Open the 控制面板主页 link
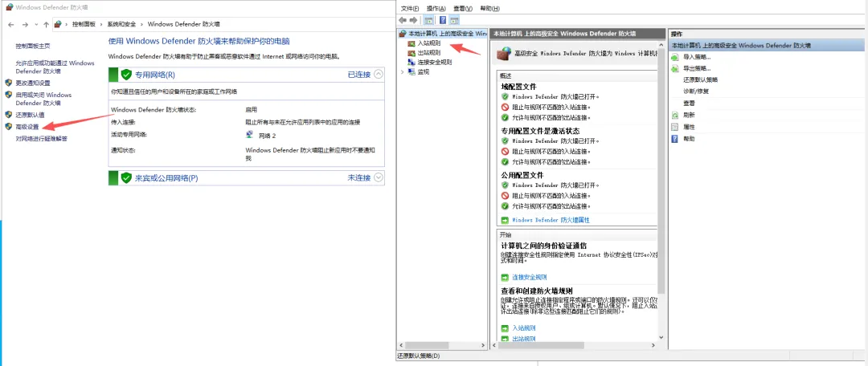This screenshot has width=868, height=366. 33,46
